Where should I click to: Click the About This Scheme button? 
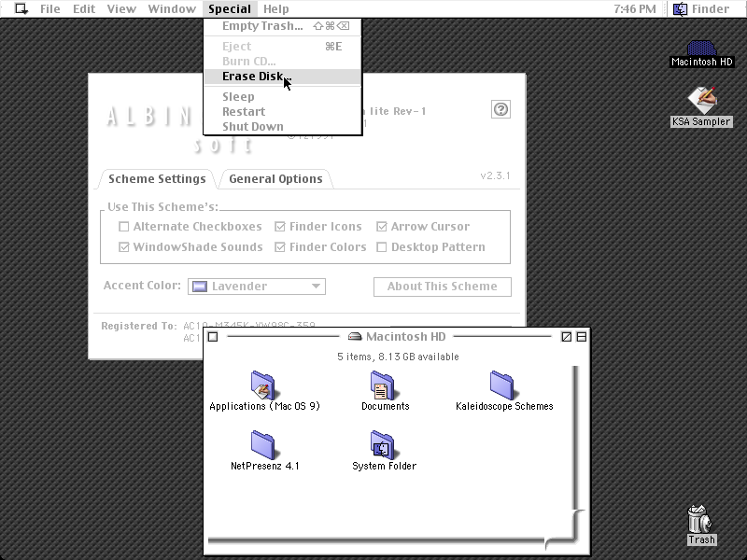(442, 287)
